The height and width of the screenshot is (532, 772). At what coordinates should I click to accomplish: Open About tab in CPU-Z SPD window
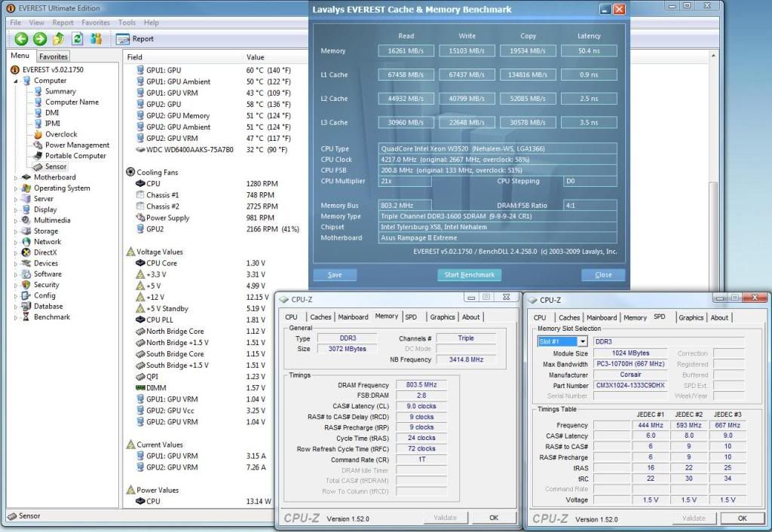[719, 318]
